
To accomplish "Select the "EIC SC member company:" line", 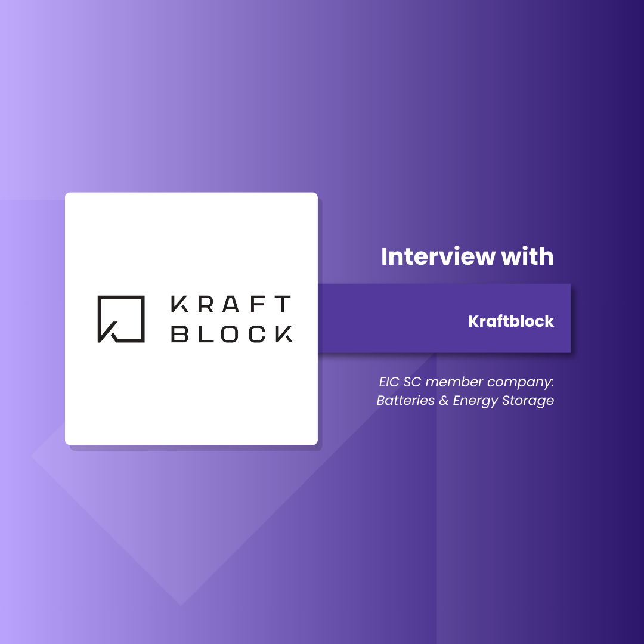I will coord(466,382).
